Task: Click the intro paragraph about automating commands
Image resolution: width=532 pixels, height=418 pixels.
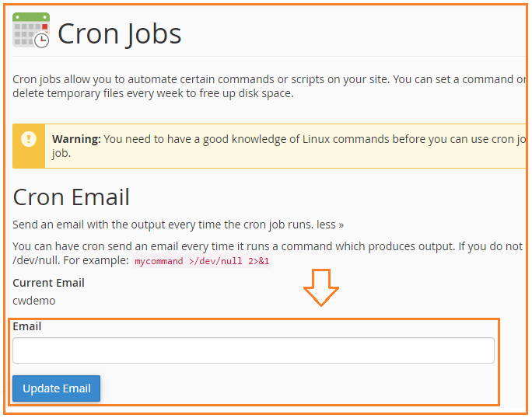Action: coord(269,86)
